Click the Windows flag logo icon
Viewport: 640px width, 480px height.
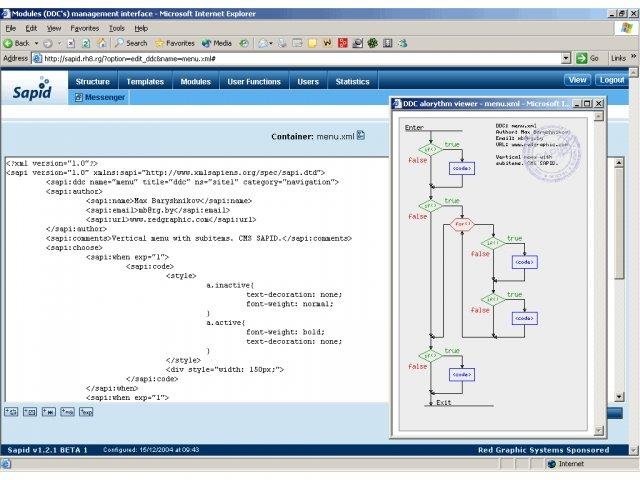tap(626, 28)
